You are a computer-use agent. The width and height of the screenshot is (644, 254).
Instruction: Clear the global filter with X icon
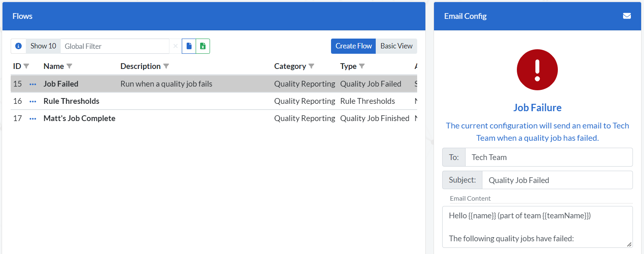tap(176, 46)
